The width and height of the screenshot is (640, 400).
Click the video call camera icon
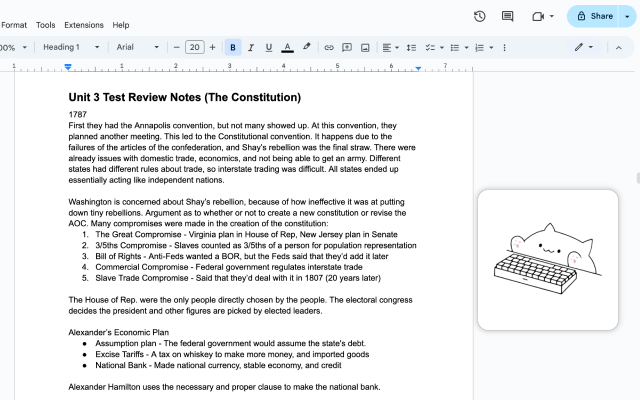click(538, 16)
